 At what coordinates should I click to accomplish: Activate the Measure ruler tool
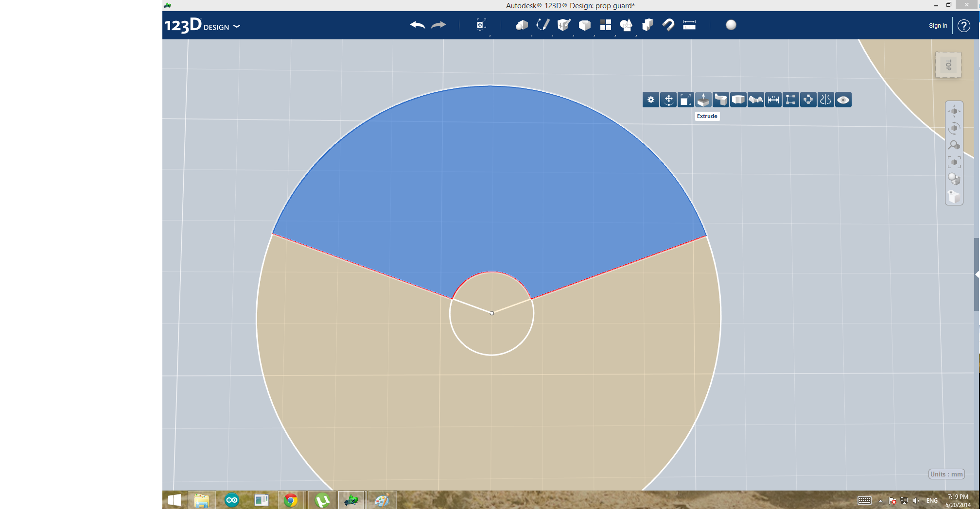pos(689,25)
